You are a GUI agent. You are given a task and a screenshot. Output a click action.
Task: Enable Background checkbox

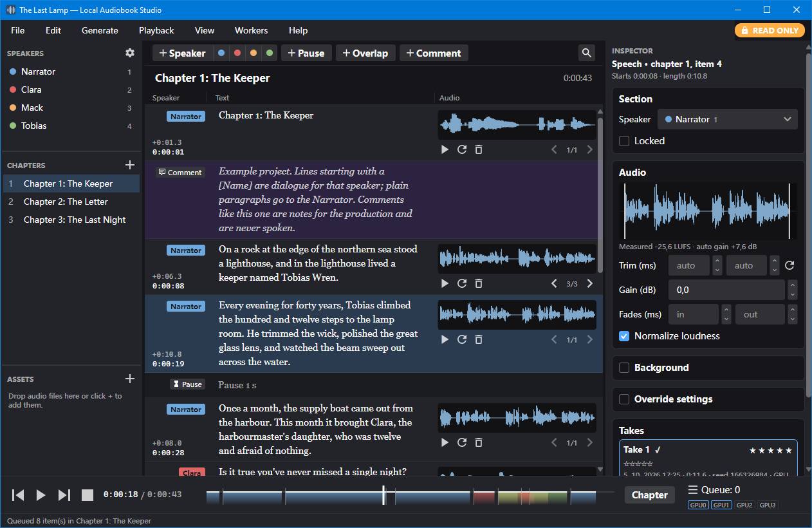[x=624, y=368]
